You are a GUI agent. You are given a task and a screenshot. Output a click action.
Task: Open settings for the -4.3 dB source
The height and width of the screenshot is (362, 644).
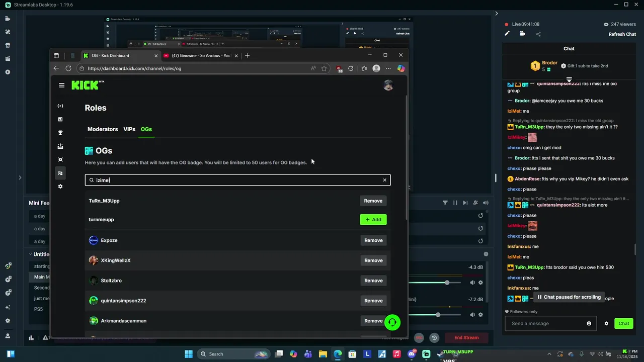point(481,283)
